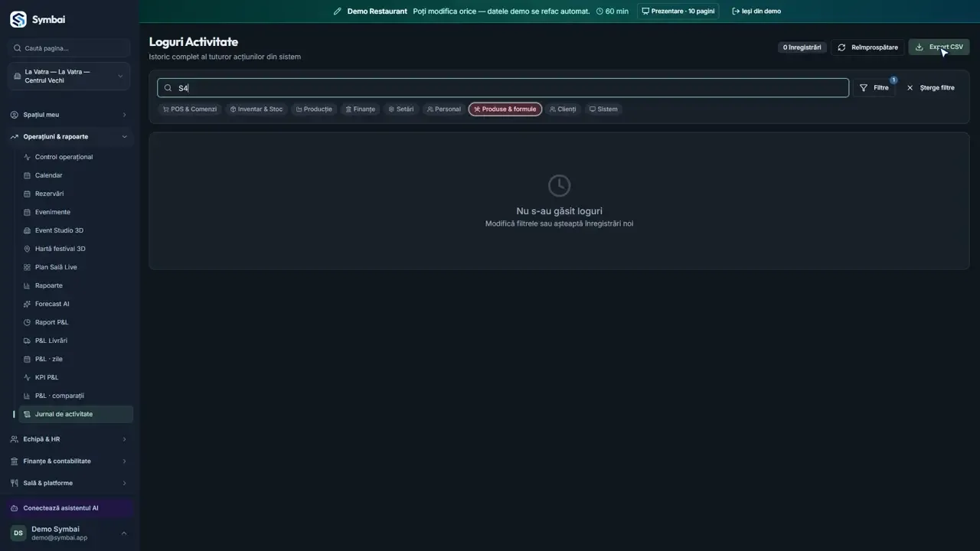Collapse the Operațiuni & rapoarte section

[x=70, y=137]
